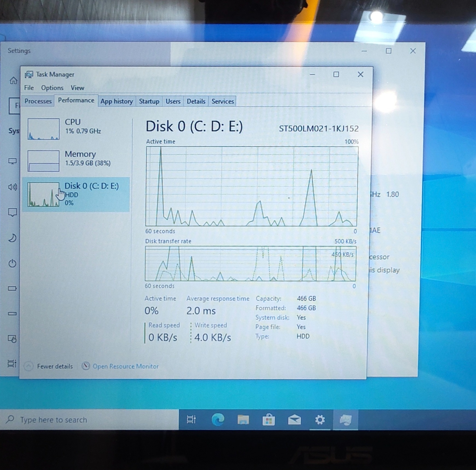
Task: Launch Microsoft Store from taskbar
Action: pyautogui.click(x=269, y=420)
